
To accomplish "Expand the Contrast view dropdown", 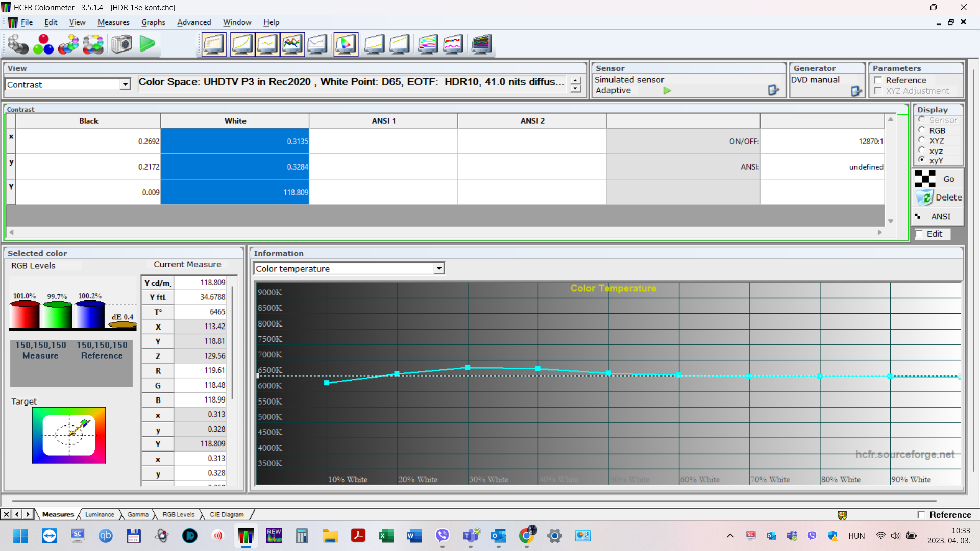I will tap(125, 85).
